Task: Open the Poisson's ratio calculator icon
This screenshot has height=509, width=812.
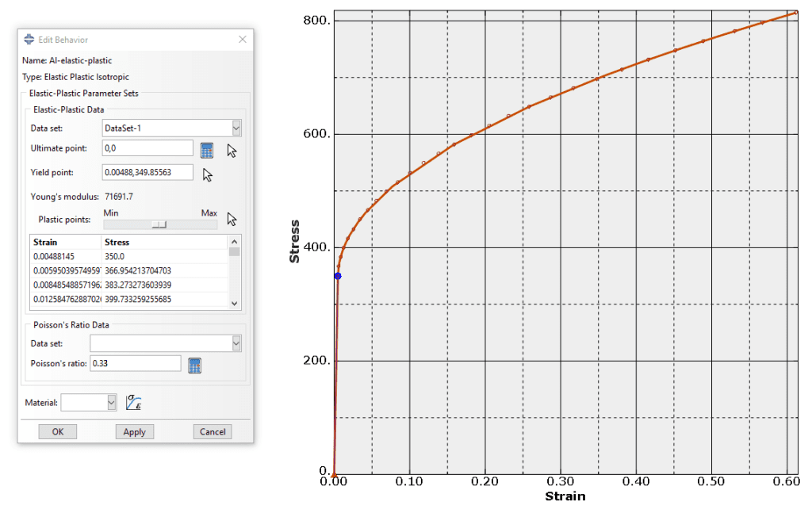Action: tap(195, 365)
